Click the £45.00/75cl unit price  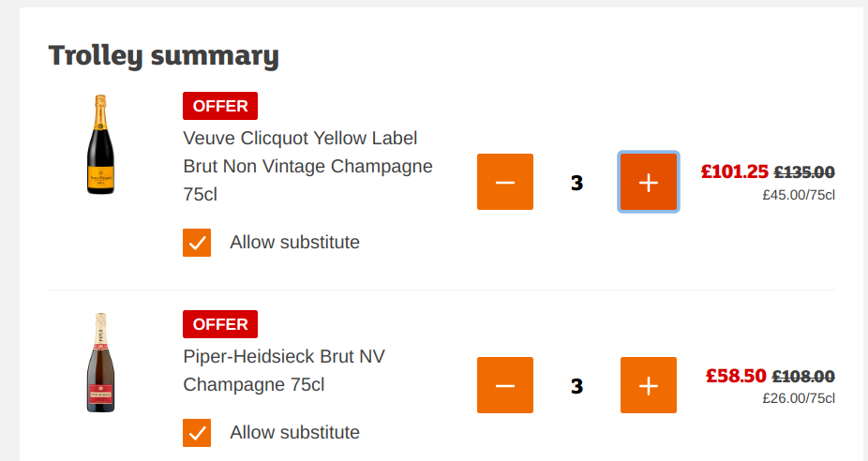(798, 195)
